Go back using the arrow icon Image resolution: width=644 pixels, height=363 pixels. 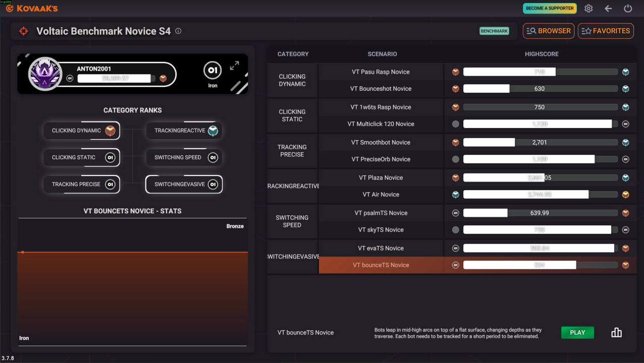608,9
